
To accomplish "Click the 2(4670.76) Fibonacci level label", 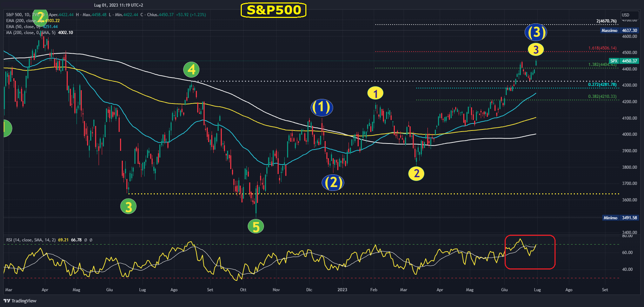I will click(x=606, y=21).
